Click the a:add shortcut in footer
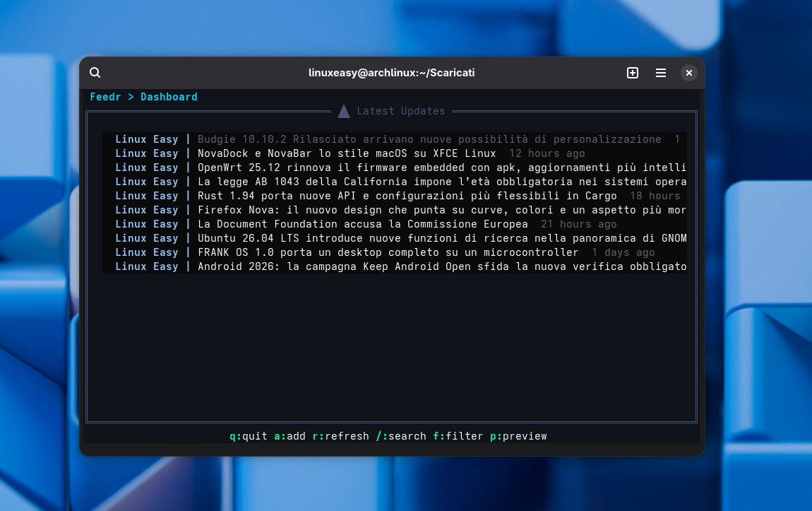Image resolution: width=812 pixels, height=511 pixels. click(x=289, y=436)
